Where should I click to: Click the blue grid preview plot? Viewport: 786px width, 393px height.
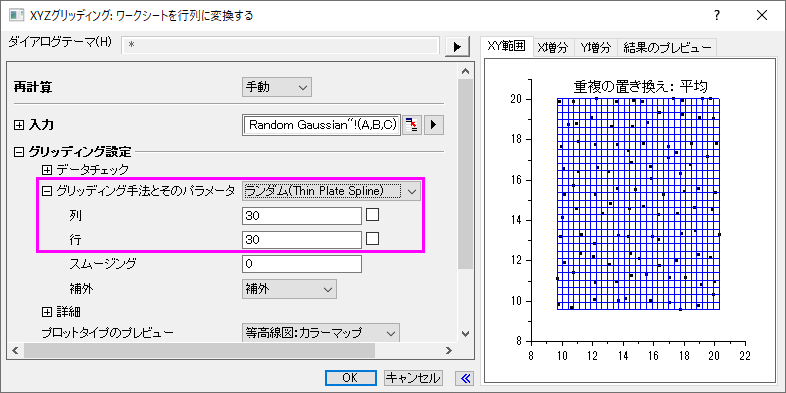(x=638, y=204)
